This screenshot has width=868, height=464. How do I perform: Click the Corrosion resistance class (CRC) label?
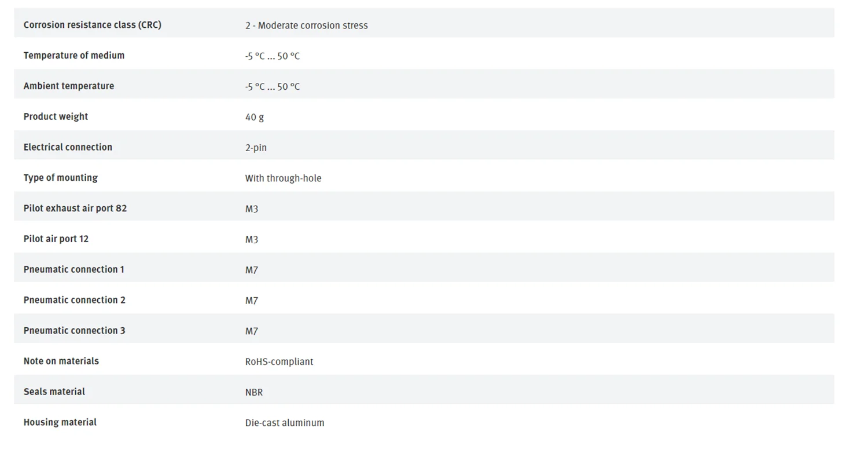pyautogui.click(x=92, y=25)
